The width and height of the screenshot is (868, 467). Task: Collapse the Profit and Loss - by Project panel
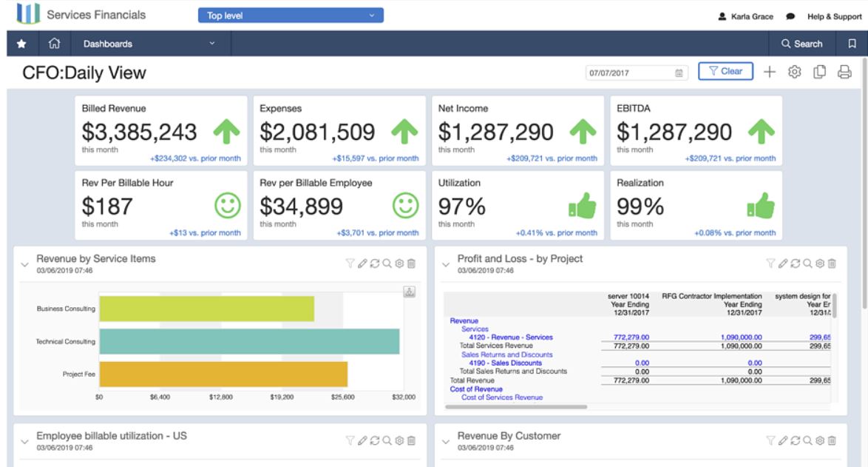click(x=447, y=264)
